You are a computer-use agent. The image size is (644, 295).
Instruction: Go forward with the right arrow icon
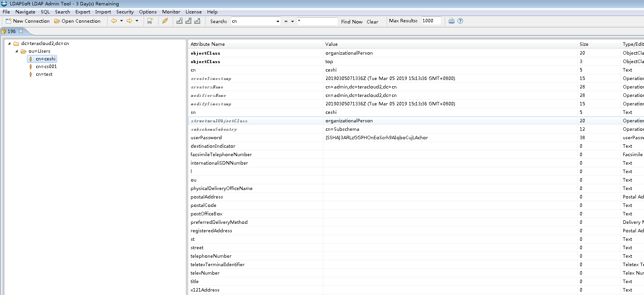(x=129, y=21)
